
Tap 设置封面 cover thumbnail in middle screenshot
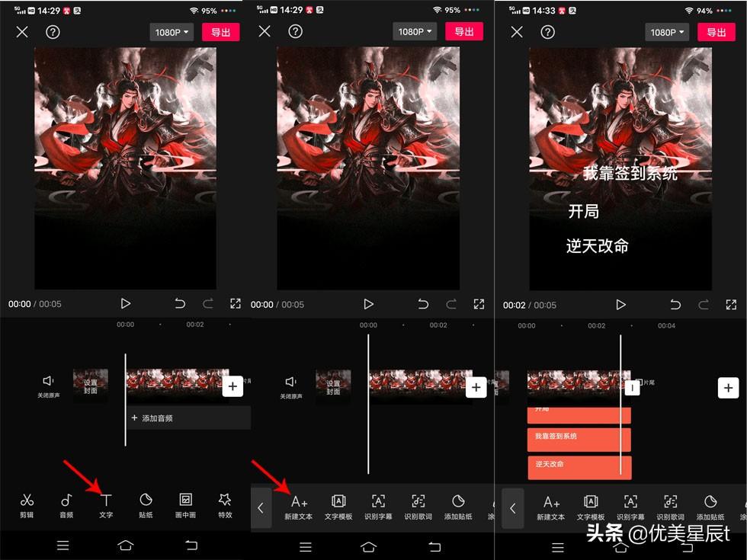[x=333, y=387]
